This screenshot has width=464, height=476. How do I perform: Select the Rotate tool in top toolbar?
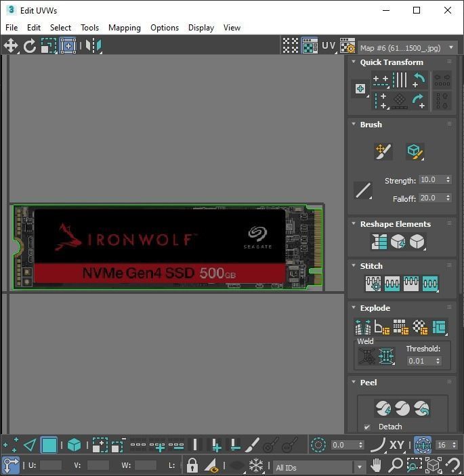pos(30,46)
